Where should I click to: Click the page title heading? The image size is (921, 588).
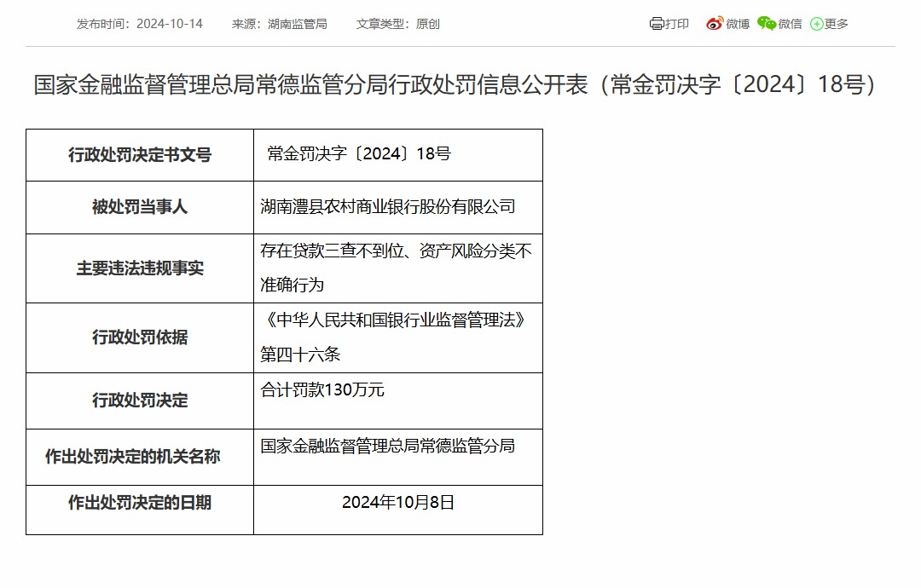click(455, 85)
